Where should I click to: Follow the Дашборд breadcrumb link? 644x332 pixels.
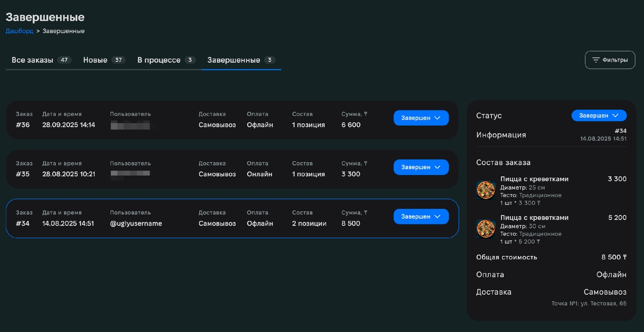19,31
